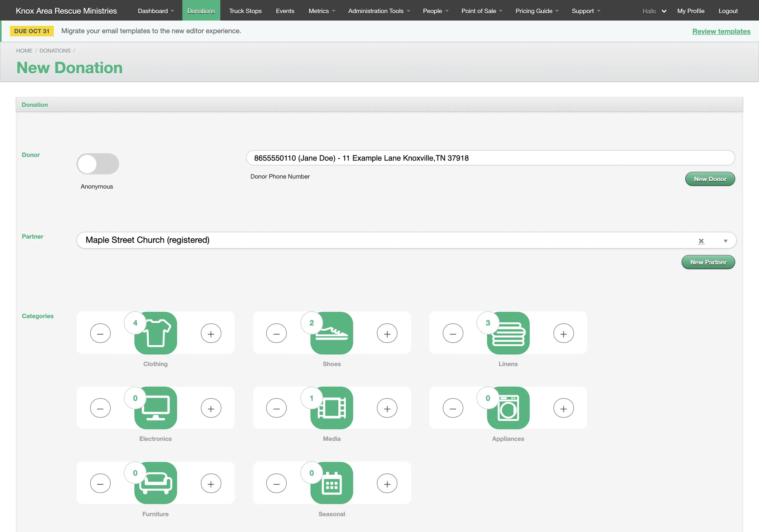Expand the Dashboard menu
Image resolution: width=759 pixels, height=532 pixels.
pyautogui.click(x=156, y=11)
